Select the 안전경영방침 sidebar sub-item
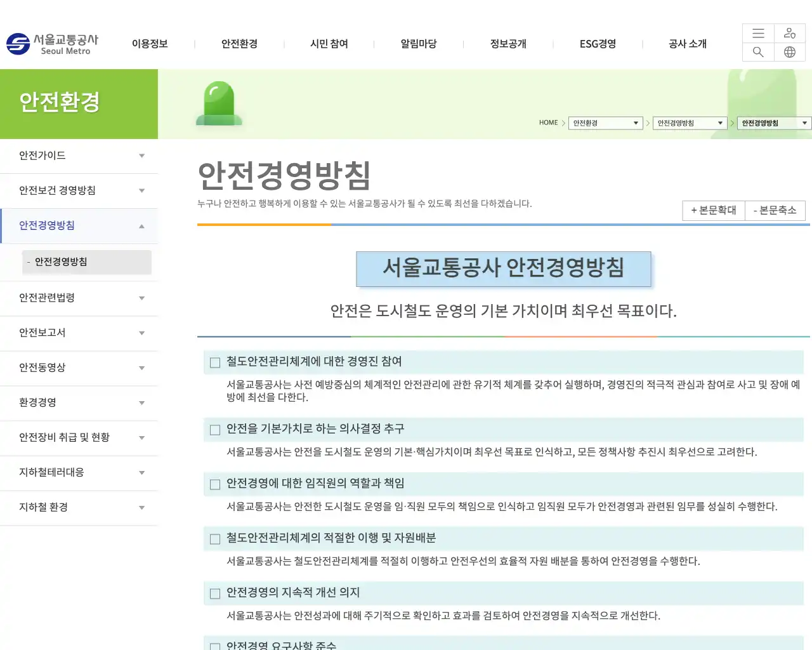 click(87, 262)
